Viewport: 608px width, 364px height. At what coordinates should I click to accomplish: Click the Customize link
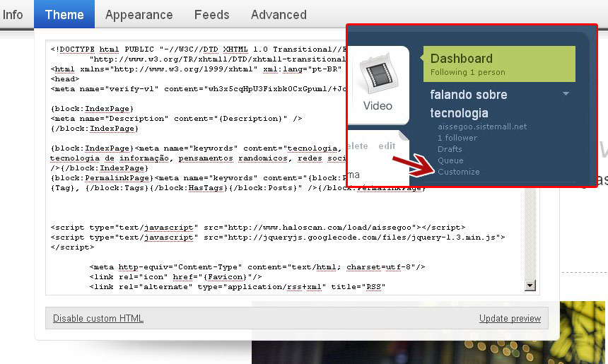458,172
